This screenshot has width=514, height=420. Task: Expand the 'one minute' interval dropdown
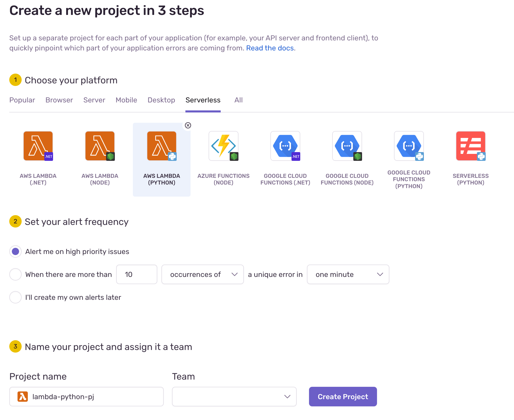point(348,274)
